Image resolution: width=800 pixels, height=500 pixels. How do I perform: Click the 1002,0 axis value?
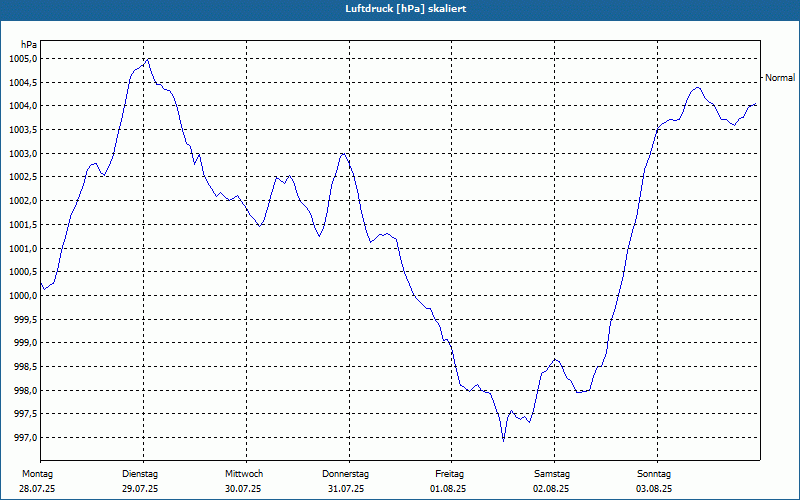click(23, 201)
